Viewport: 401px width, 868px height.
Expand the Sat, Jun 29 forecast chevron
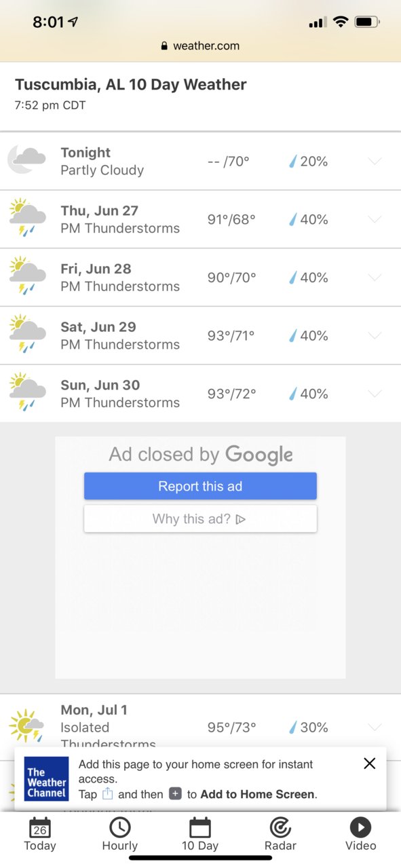[375, 336]
